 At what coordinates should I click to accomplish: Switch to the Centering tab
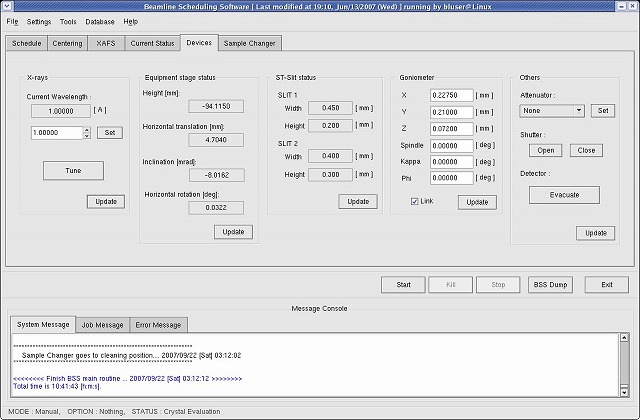point(67,43)
